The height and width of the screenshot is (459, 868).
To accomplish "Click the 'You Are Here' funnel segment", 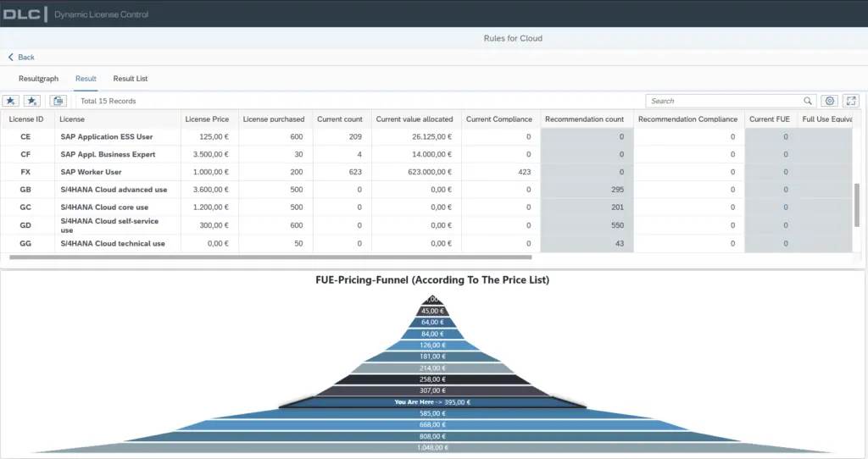I will (x=432, y=402).
